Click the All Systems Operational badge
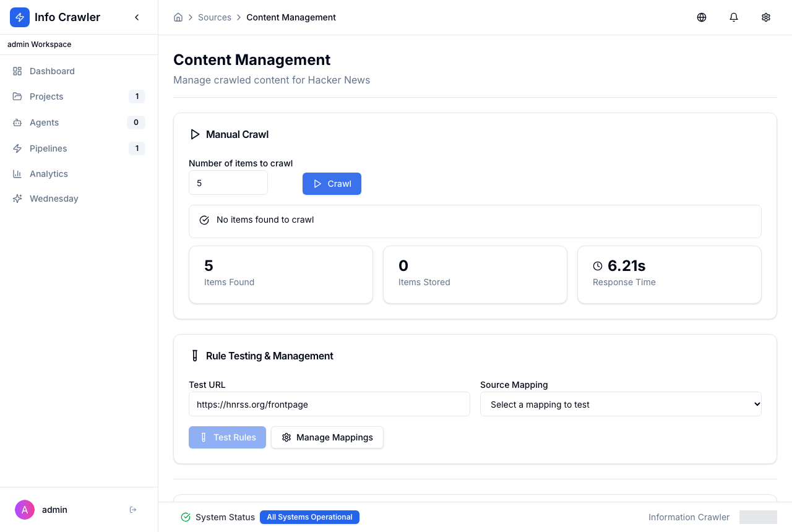The height and width of the screenshot is (532, 792). point(309,517)
